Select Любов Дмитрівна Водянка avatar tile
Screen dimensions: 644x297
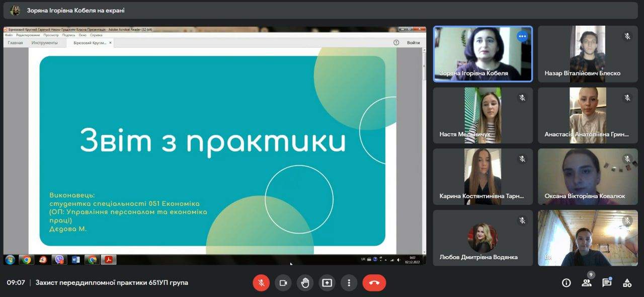point(483,238)
